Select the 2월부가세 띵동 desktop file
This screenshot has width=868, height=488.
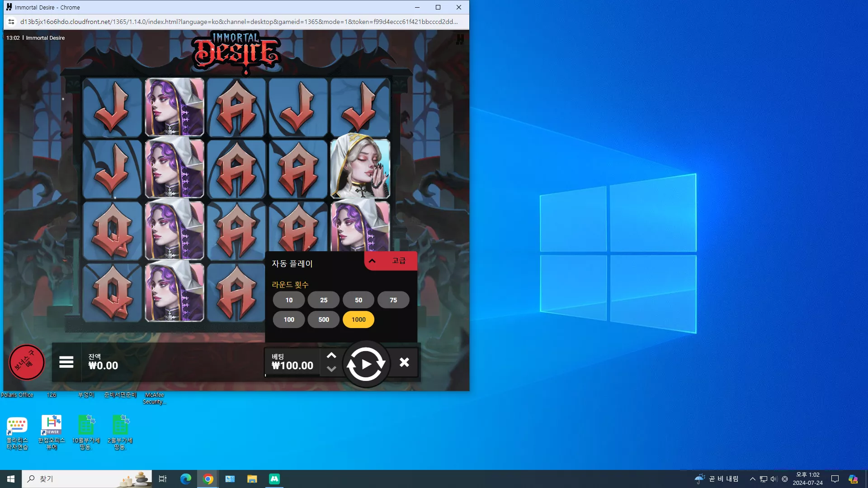[120, 433]
